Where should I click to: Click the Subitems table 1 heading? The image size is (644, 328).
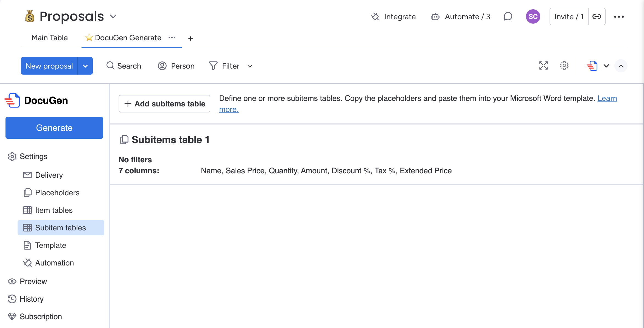170,140
